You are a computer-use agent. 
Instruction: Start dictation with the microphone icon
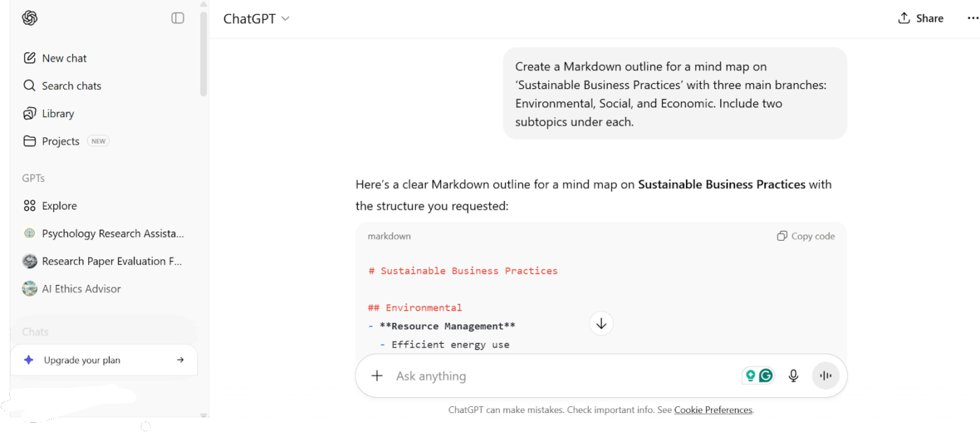tap(793, 375)
